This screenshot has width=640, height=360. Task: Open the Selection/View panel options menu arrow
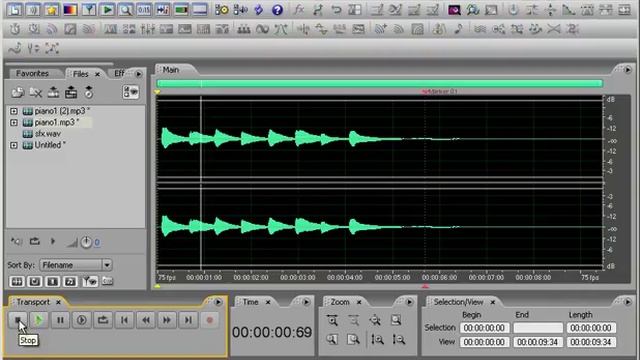[x=627, y=302]
